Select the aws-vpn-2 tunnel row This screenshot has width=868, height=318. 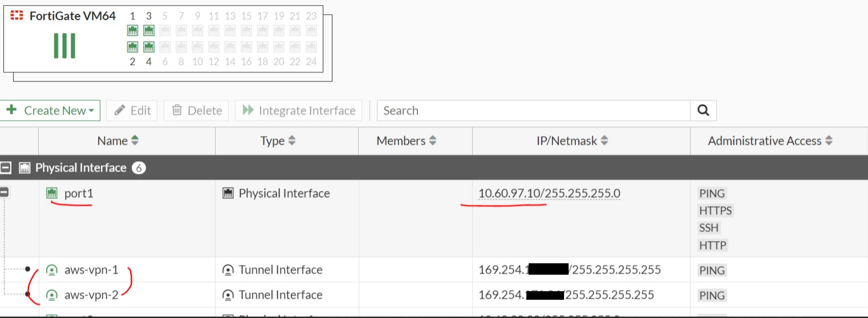(x=434, y=295)
